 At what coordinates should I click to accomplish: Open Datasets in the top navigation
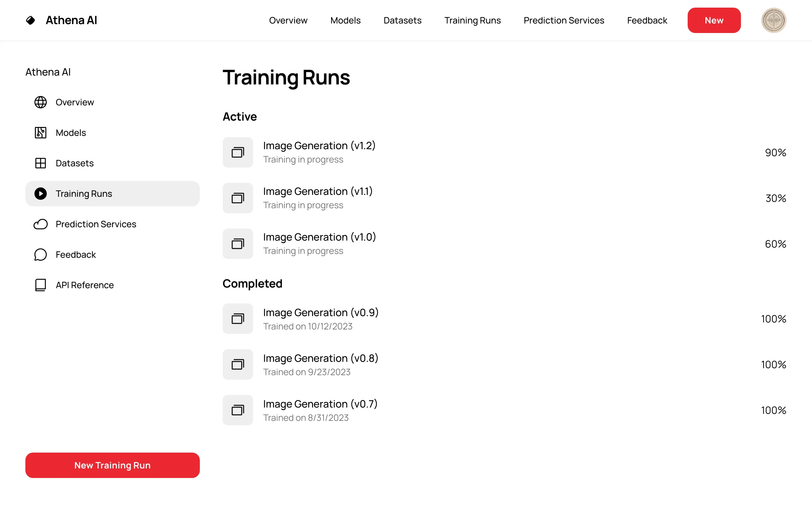pyautogui.click(x=402, y=20)
